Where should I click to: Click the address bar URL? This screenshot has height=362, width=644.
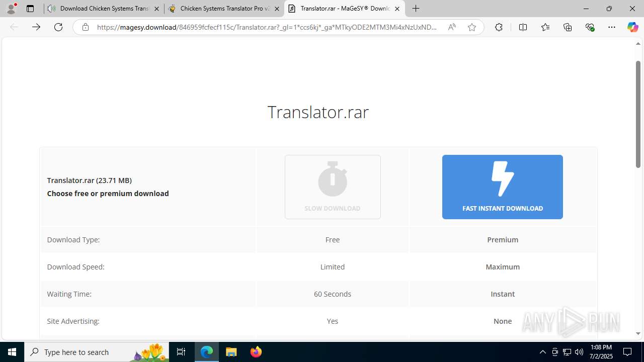pos(267,27)
